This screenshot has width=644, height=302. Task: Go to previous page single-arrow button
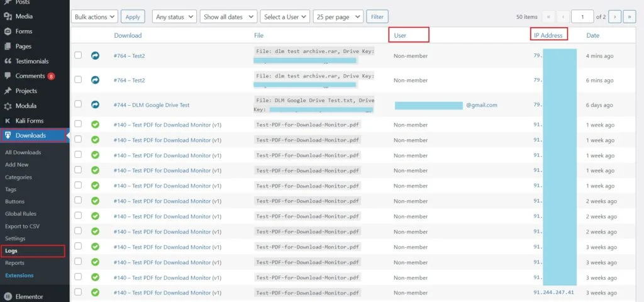(563, 16)
